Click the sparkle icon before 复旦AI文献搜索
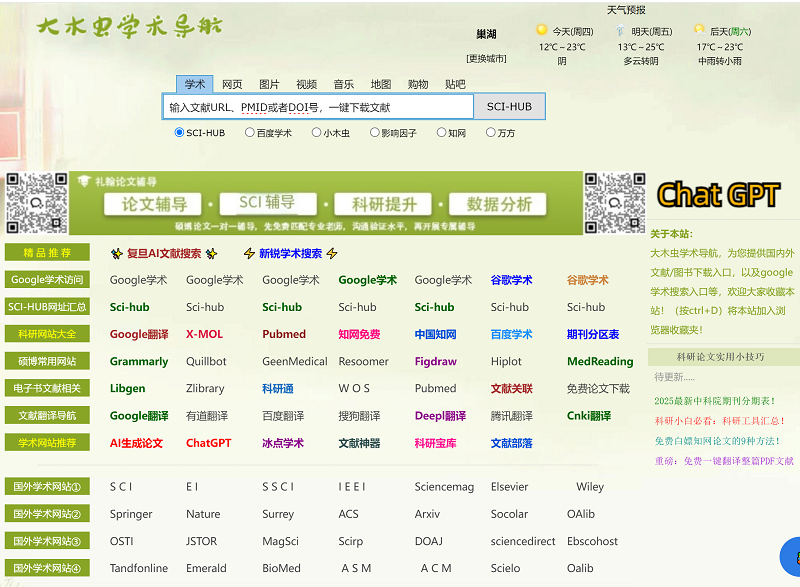Viewport: 800px width, 587px height. pos(117,253)
